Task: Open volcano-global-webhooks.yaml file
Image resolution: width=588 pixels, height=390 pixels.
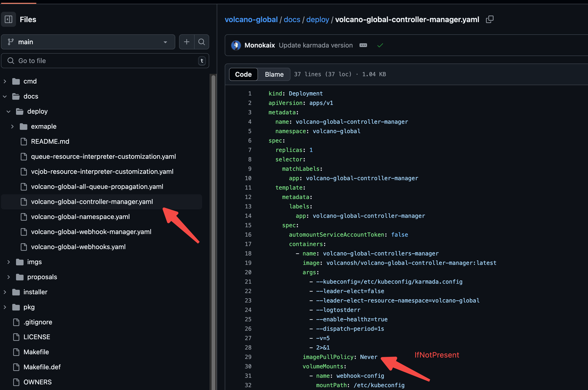Action: [78, 247]
